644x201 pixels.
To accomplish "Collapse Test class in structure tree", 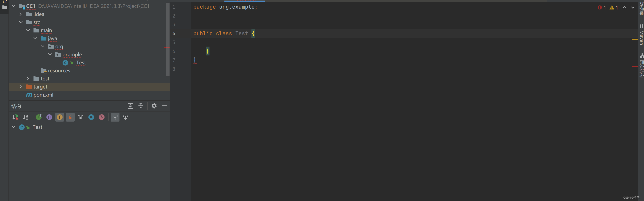I will (14, 127).
